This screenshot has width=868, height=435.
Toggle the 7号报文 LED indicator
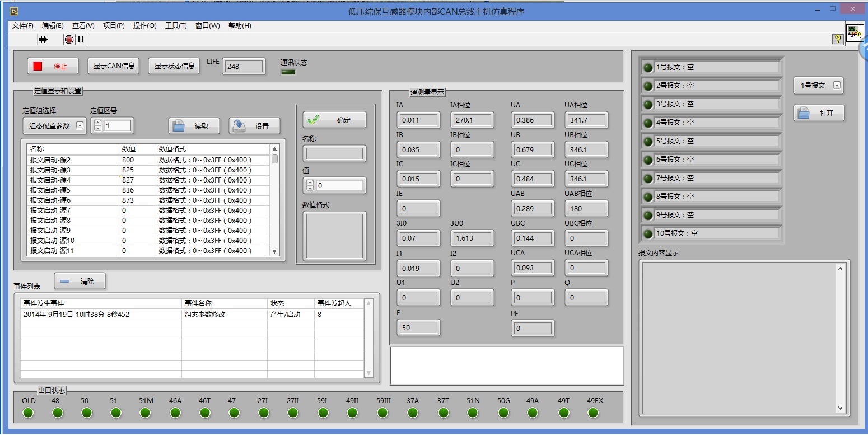pos(648,178)
